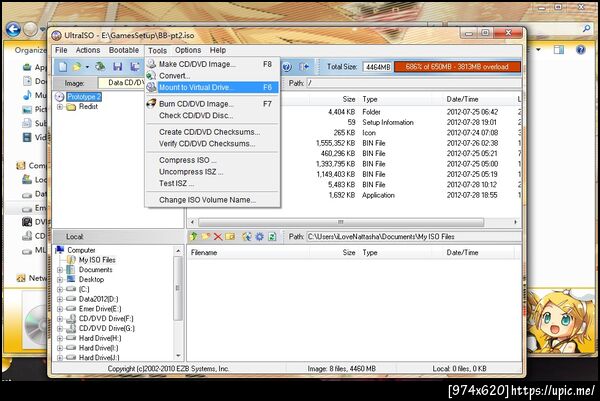Choose Compress ISO menu entry
This screenshot has width=600, height=401.
[x=213, y=160]
